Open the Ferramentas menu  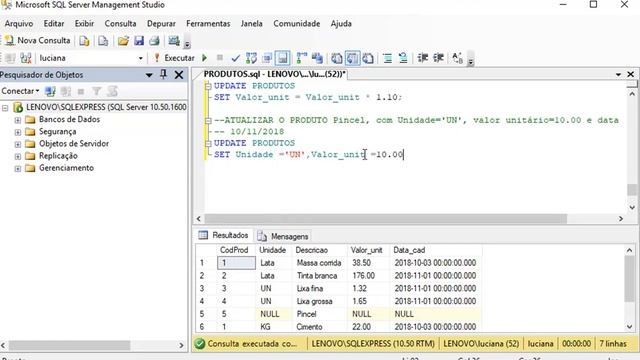(x=208, y=24)
